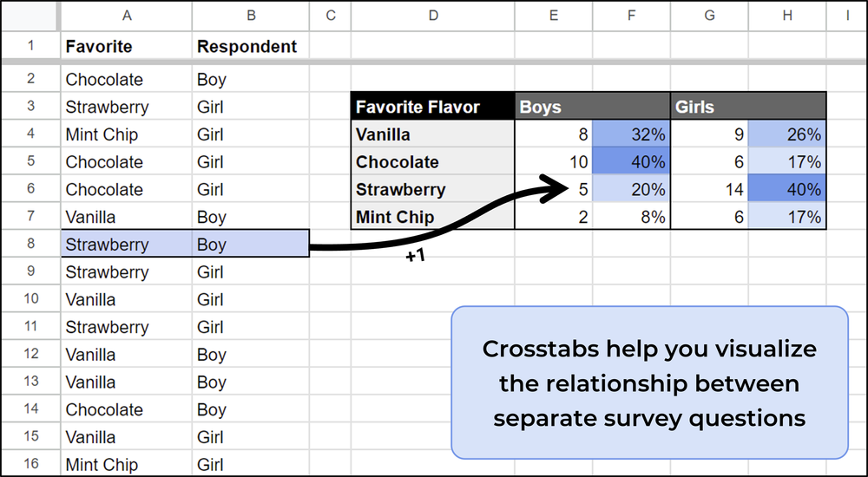Viewport: 868px width, 477px height.
Task: Click the row 1 number
Action: click(30, 46)
